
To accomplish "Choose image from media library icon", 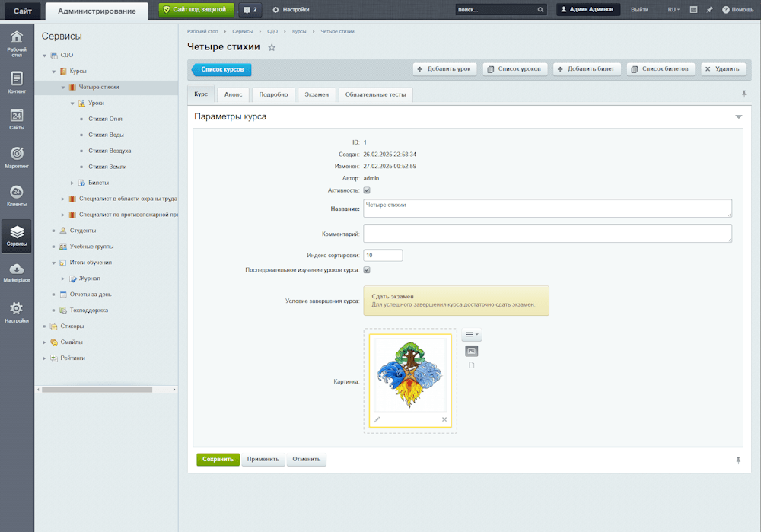I will point(471,350).
